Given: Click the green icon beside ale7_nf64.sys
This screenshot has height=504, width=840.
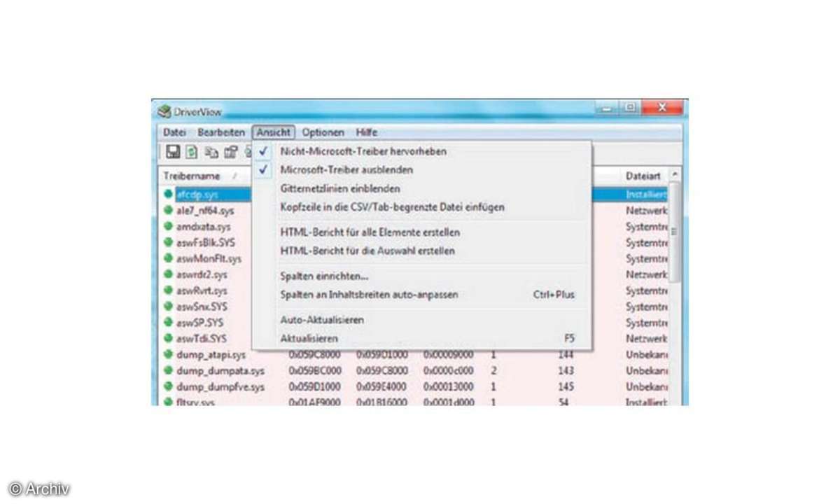Looking at the screenshot, I should pos(168,210).
